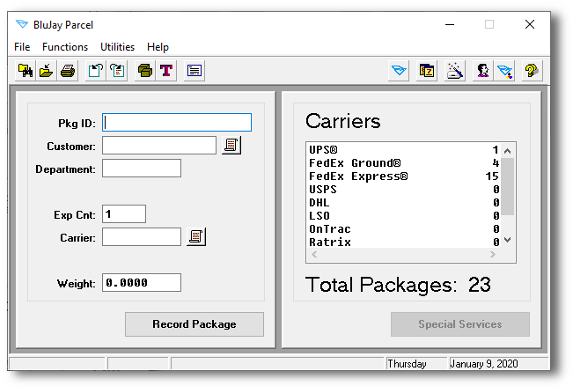Open the customer lookup list button

pos(231,145)
